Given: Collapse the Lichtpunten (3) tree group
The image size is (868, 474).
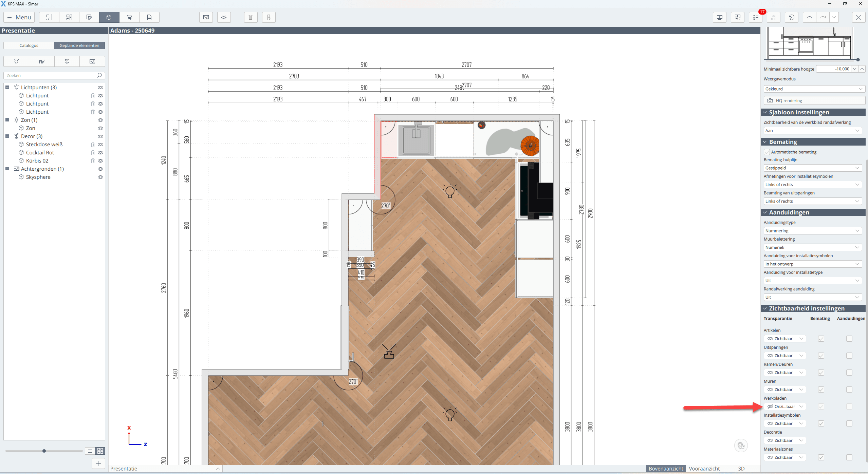Looking at the screenshot, I should click(x=7, y=87).
